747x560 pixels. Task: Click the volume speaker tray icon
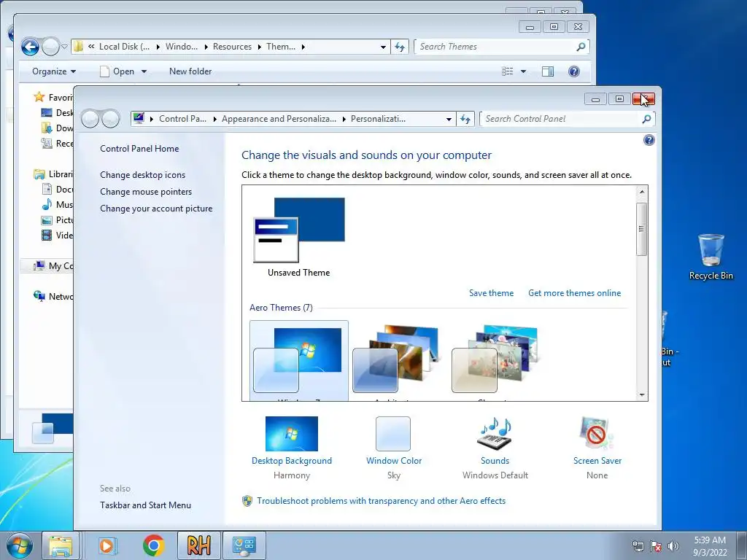(x=673, y=546)
